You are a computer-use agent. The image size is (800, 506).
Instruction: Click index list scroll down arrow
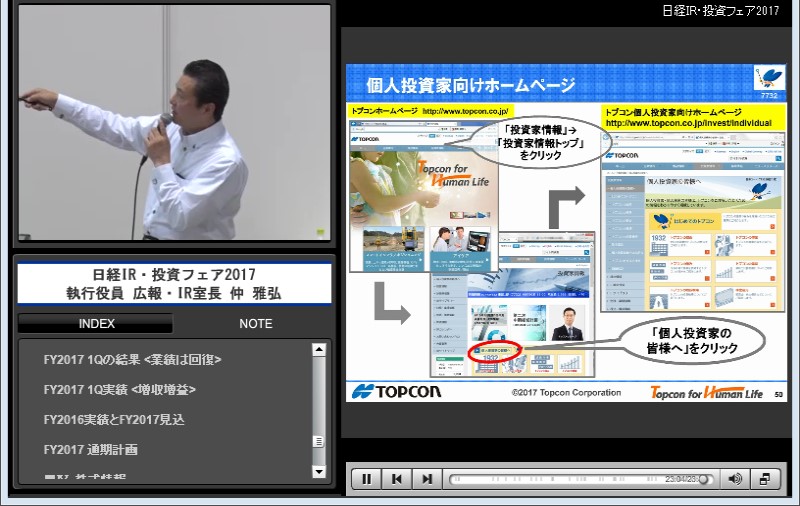click(x=319, y=471)
